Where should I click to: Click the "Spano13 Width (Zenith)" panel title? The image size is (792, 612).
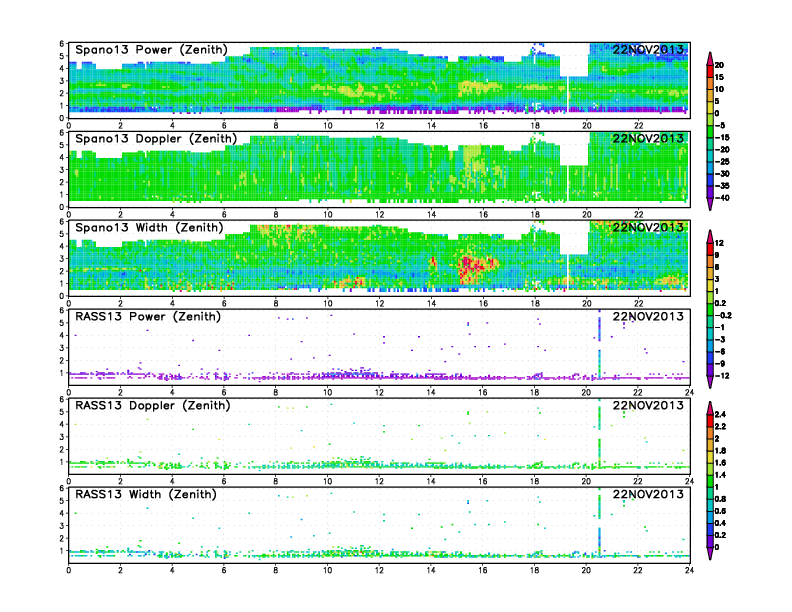pos(149,228)
